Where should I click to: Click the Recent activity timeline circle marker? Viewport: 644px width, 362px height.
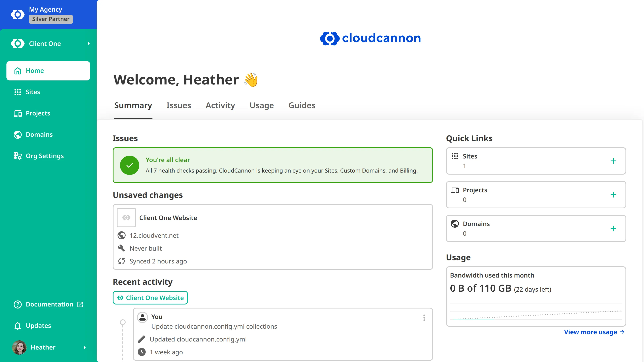click(123, 322)
